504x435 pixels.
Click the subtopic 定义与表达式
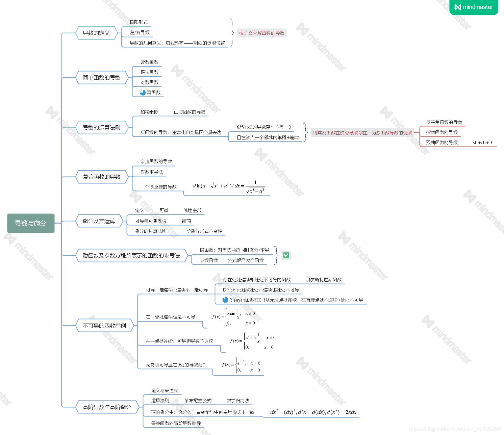(x=165, y=390)
